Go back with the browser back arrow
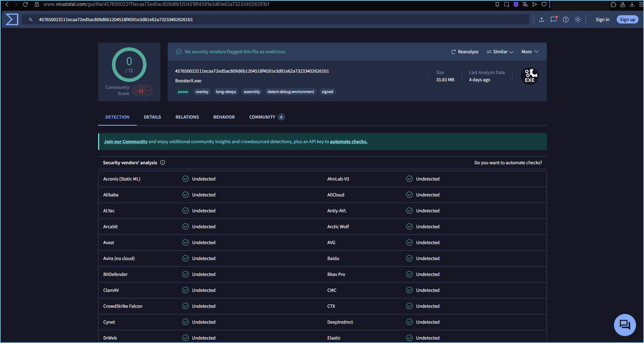Viewport: 644px width, 343px height. coord(7,4)
